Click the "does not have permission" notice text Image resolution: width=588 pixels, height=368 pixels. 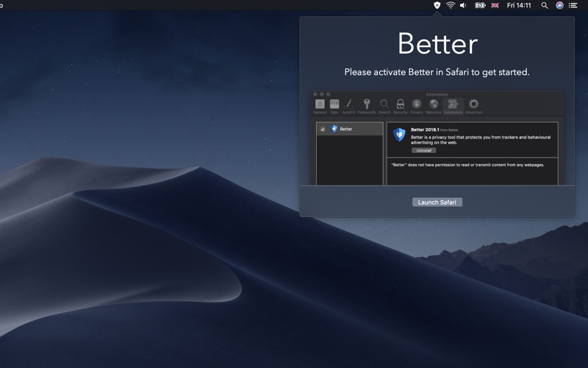tap(467, 165)
